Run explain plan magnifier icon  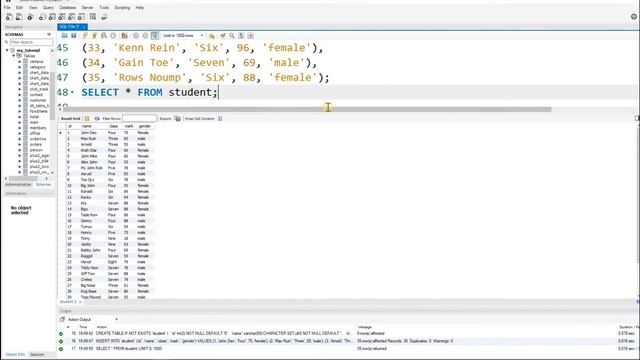[x=104, y=36]
